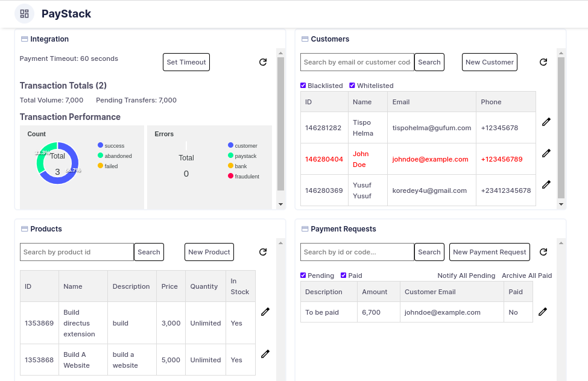
Task: Click Notify All Pending
Action: tap(466, 276)
